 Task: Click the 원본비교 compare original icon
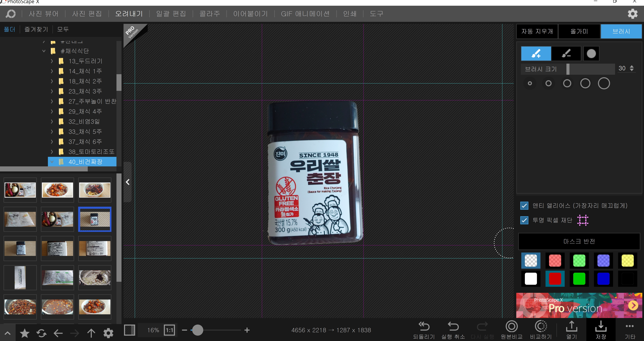(512, 326)
